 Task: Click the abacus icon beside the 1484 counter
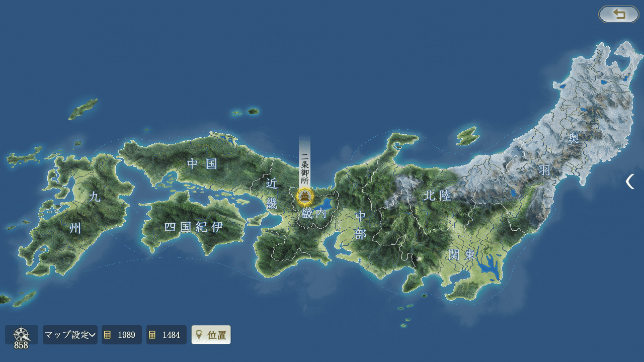(152, 334)
